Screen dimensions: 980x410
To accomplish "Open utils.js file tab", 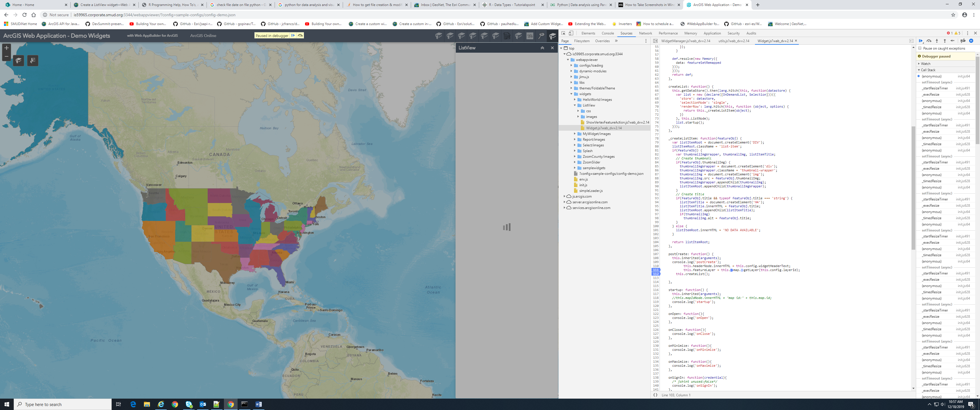I will tap(734, 41).
